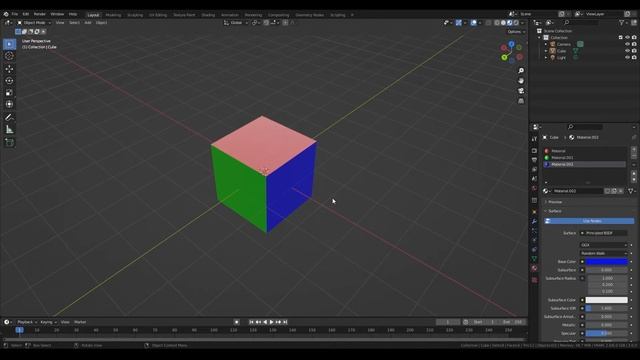The height and width of the screenshot is (360, 640).
Task: Open the Material properties tab
Action: tap(534, 268)
